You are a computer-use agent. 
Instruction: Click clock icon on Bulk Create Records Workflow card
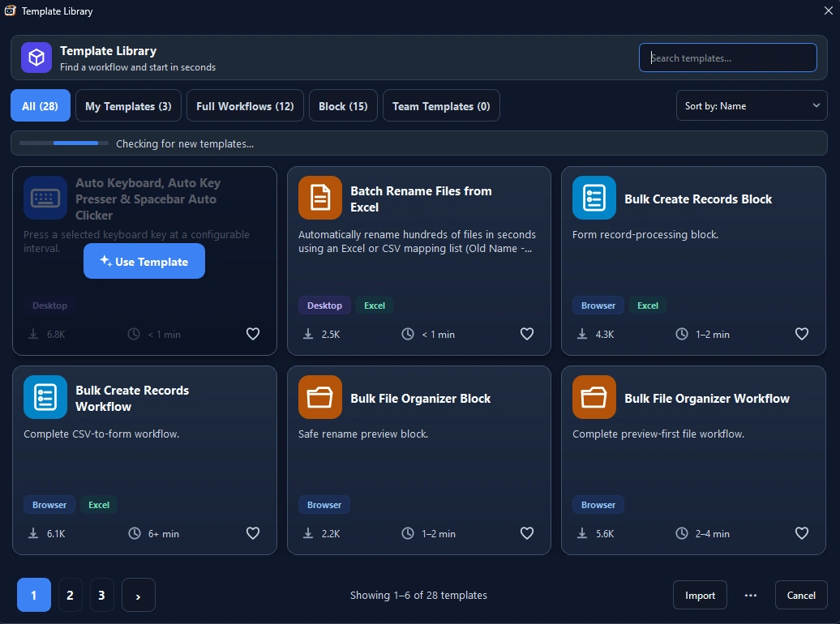[x=135, y=533]
